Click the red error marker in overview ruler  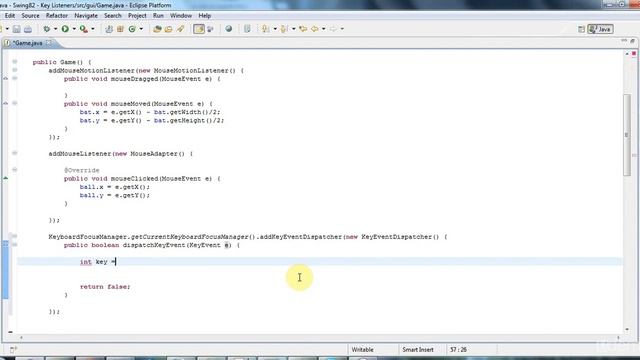634,53
